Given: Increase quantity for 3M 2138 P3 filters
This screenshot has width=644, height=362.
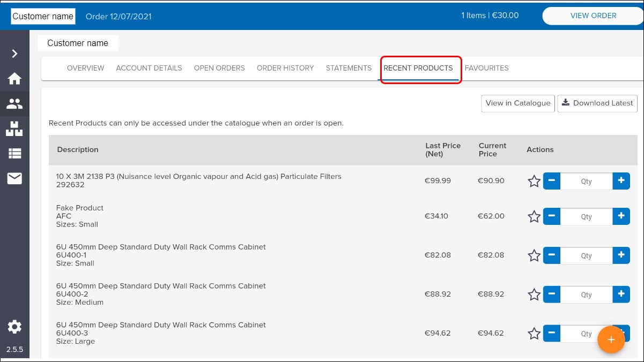Looking at the screenshot, I should point(621,181).
